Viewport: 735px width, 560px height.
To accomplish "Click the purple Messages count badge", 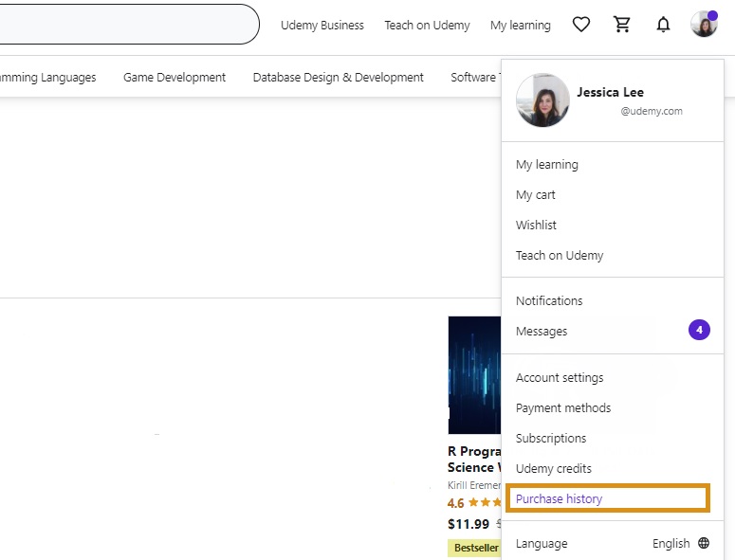I will coord(699,331).
